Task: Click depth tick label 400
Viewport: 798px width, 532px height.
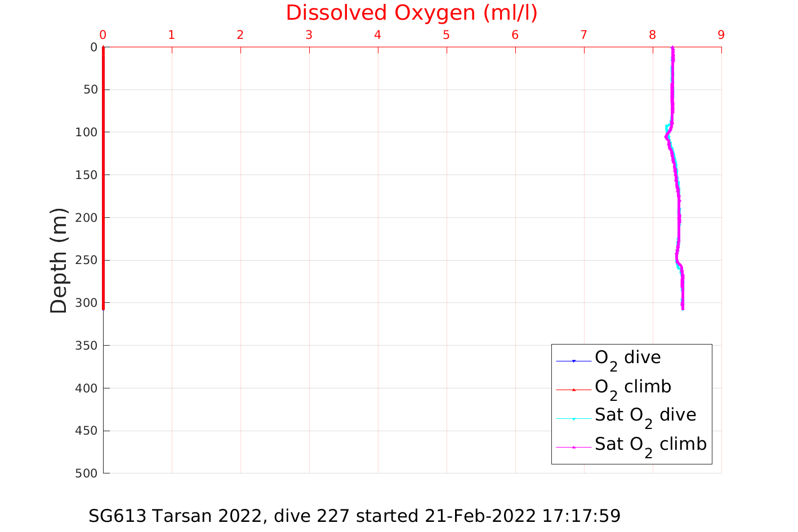Action: pos(86,388)
